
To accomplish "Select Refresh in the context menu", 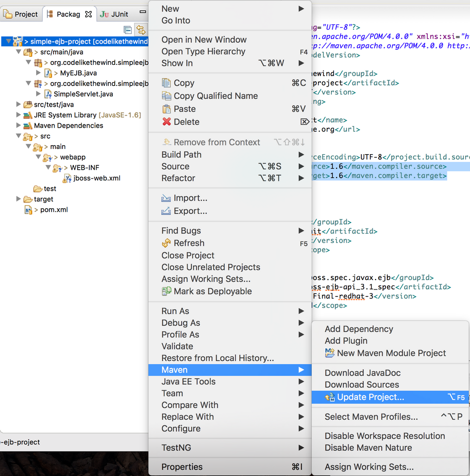I will click(x=188, y=243).
